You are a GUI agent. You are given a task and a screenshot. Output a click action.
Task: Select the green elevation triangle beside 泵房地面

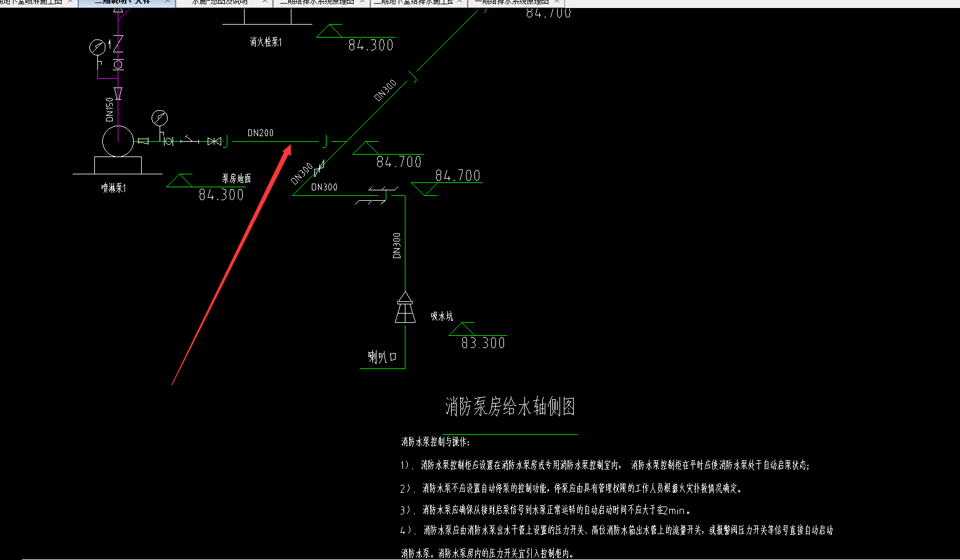179,180
